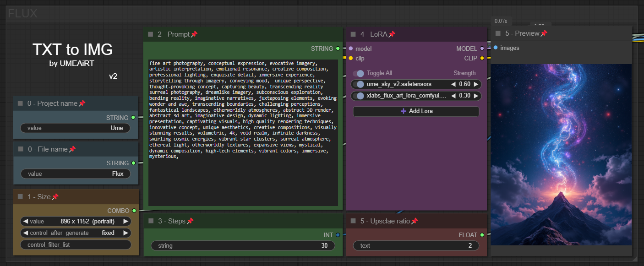Click the pin icon on 4 - LoRA node
Screen dimensions: 644x266
pyautogui.click(x=392, y=34)
